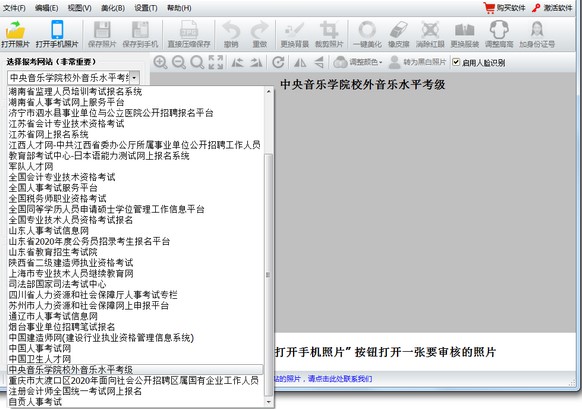Collapse the exam website combo box arrow

coord(135,78)
